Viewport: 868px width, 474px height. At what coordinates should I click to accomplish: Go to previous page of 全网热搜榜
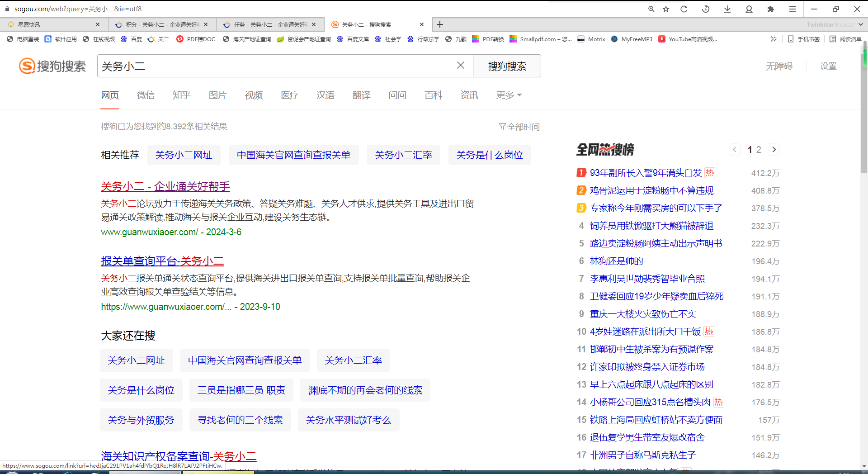pyautogui.click(x=735, y=150)
